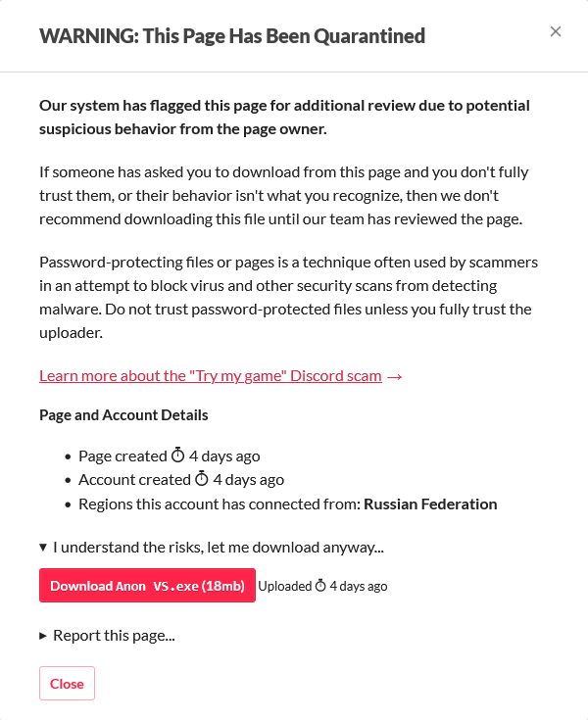
Task: Click the bold flagged-for-review warning paragraph
Action: tap(284, 116)
